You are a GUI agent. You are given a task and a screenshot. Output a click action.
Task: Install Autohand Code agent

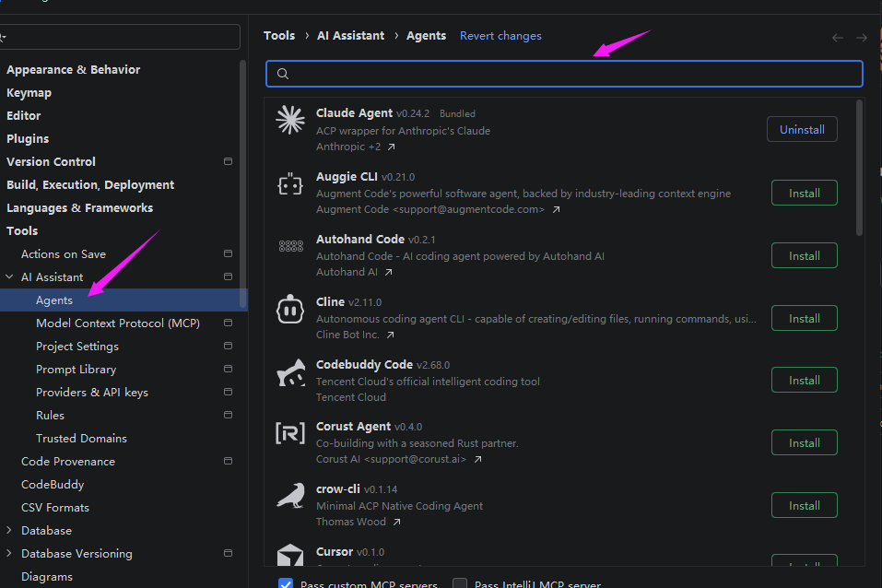pos(804,255)
